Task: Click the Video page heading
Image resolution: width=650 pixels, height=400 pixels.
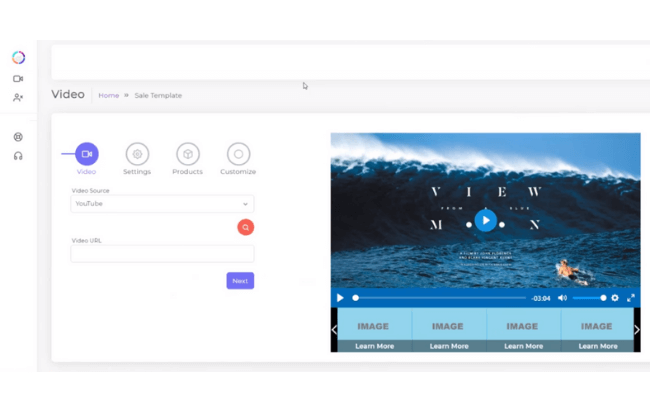Action: pos(68,95)
